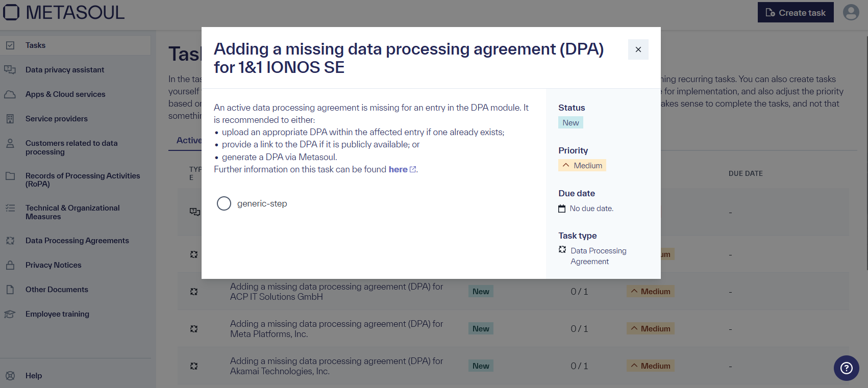Screen dimensions: 868x388
Task: Open Technical & Organizational Measures
Action: tap(72, 212)
